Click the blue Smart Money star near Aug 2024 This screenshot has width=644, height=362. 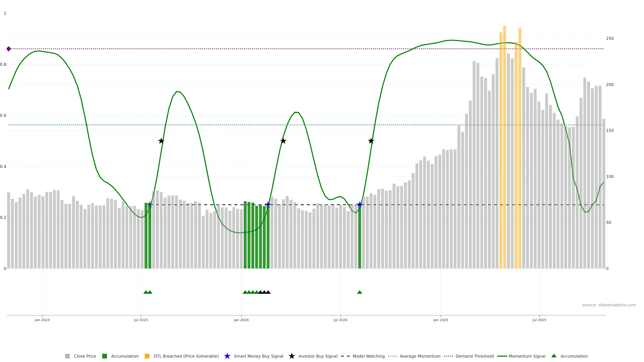pos(360,205)
